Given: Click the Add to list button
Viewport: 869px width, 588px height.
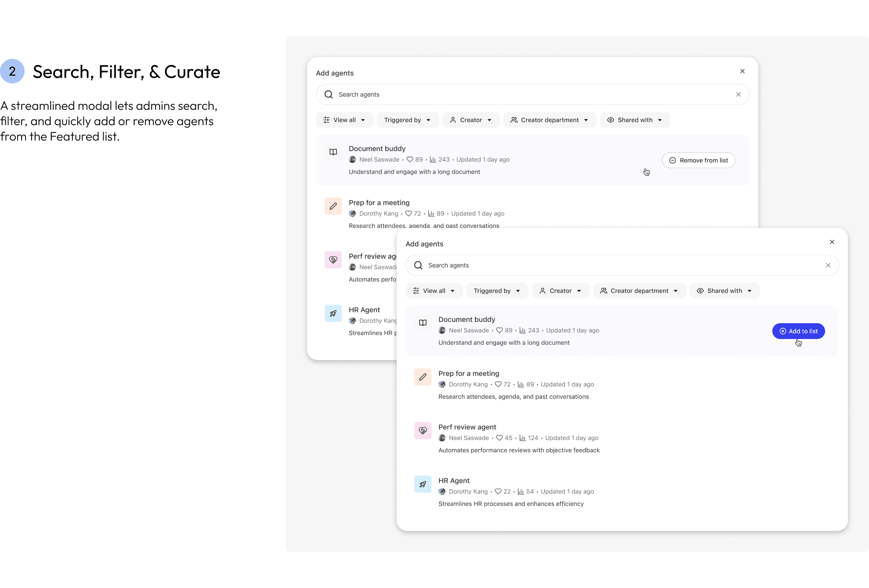Looking at the screenshot, I should point(798,331).
